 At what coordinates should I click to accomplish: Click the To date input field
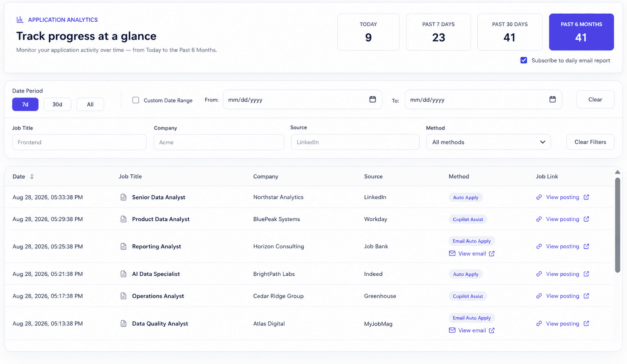click(x=483, y=99)
